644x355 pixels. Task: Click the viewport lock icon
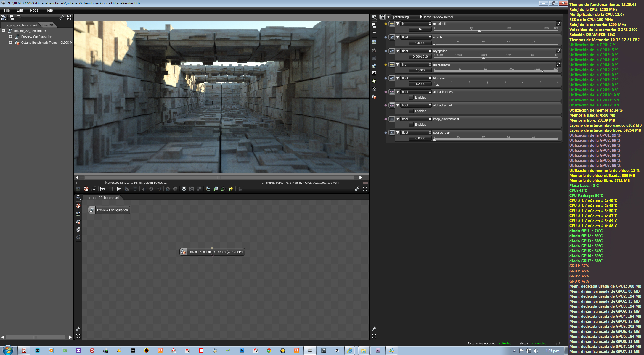pos(240,189)
